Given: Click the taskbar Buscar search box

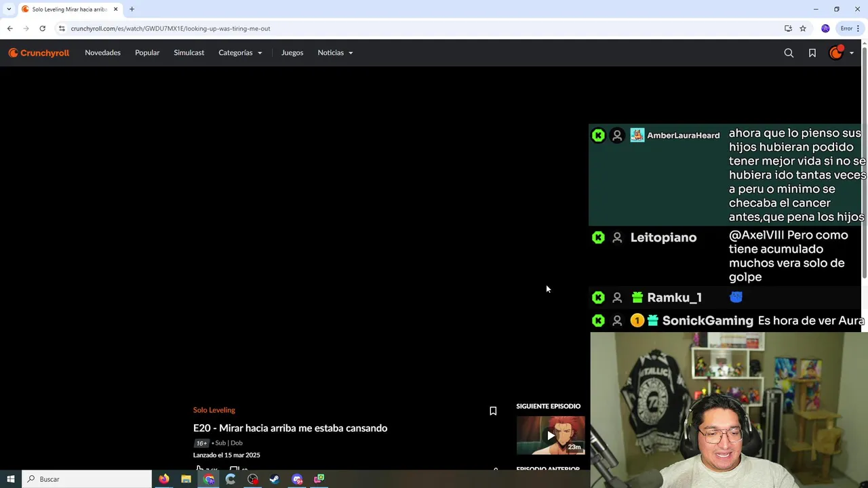Looking at the screenshot, I should click(87, 479).
